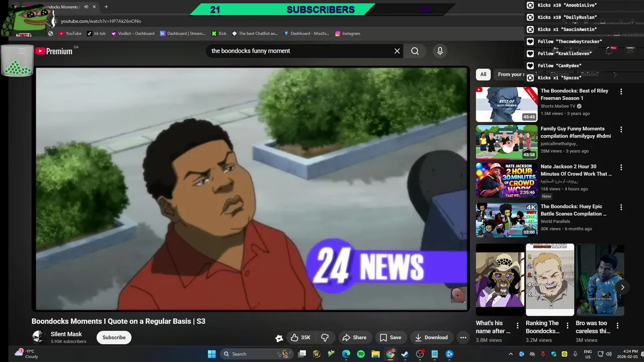Click the video player to pause
Screen dimensions: 644x362
click(x=251, y=189)
